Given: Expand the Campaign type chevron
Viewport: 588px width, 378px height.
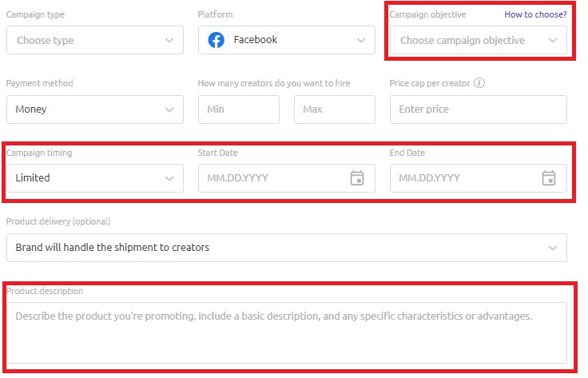Looking at the screenshot, I should [169, 40].
